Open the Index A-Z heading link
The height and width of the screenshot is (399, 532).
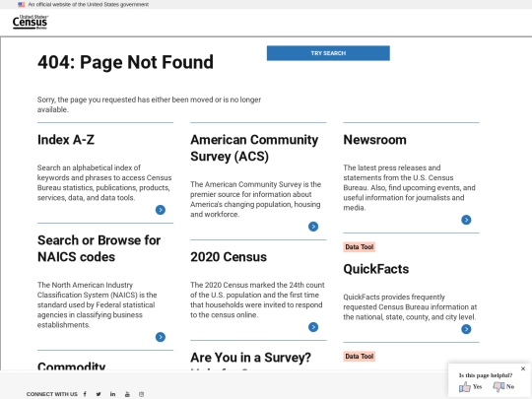coord(66,140)
